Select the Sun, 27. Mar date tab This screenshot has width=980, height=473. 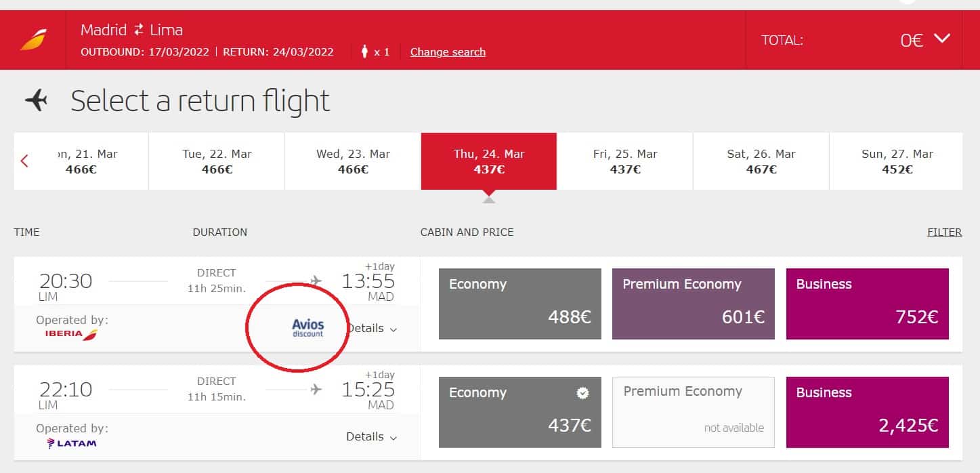[x=897, y=161]
